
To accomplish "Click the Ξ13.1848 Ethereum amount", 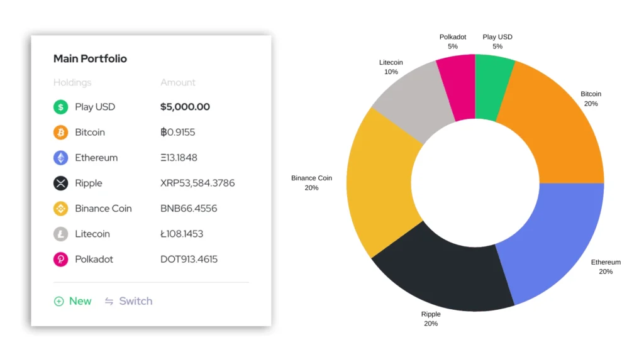I will 179,158.
